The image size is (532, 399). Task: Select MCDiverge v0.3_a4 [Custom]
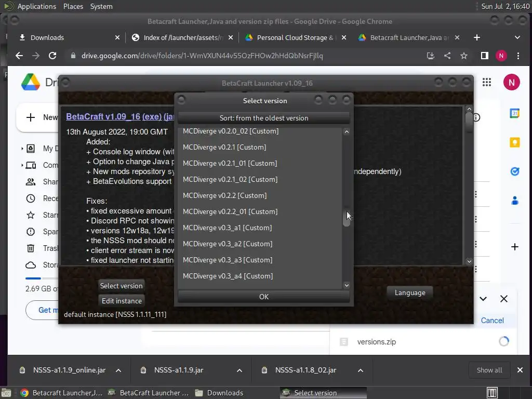260,276
